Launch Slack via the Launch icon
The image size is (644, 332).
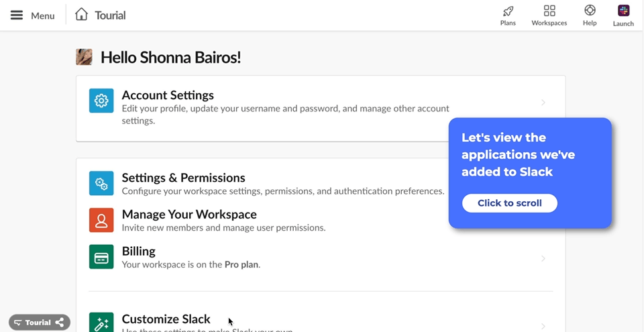coord(623,11)
